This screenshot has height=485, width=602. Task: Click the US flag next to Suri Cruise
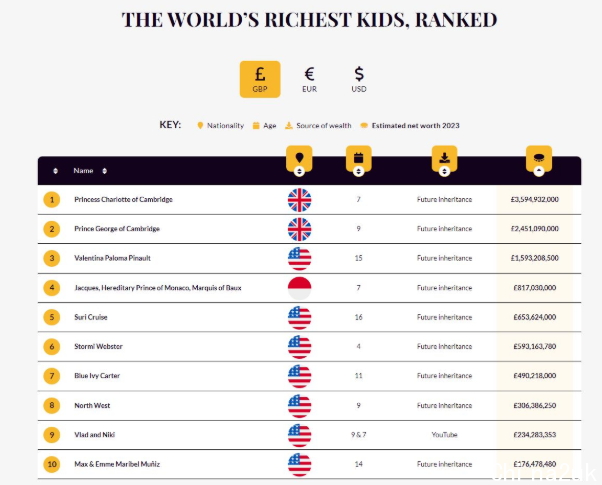pyautogui.click(x=299, y=318)
